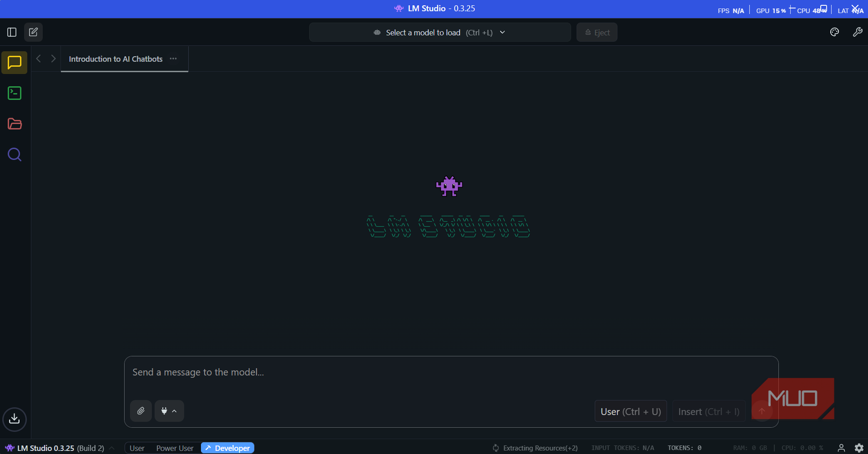Open the appearance palette icon
The image size is (868, 454).
[x=834, y=32]
